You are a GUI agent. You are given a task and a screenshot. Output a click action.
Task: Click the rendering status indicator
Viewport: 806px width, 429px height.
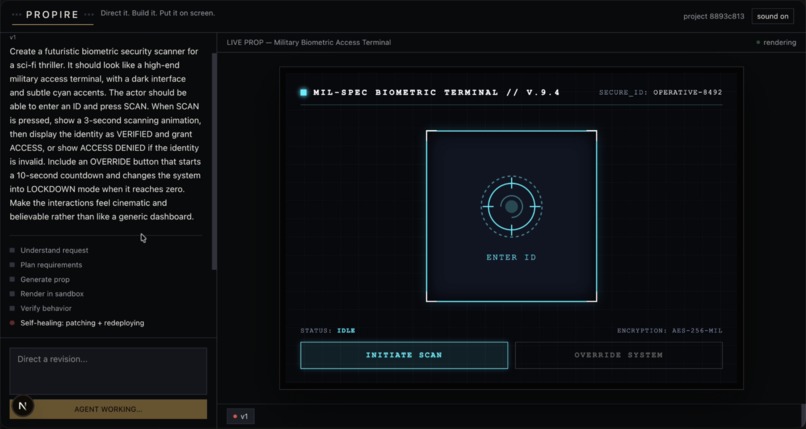[776, 43]
